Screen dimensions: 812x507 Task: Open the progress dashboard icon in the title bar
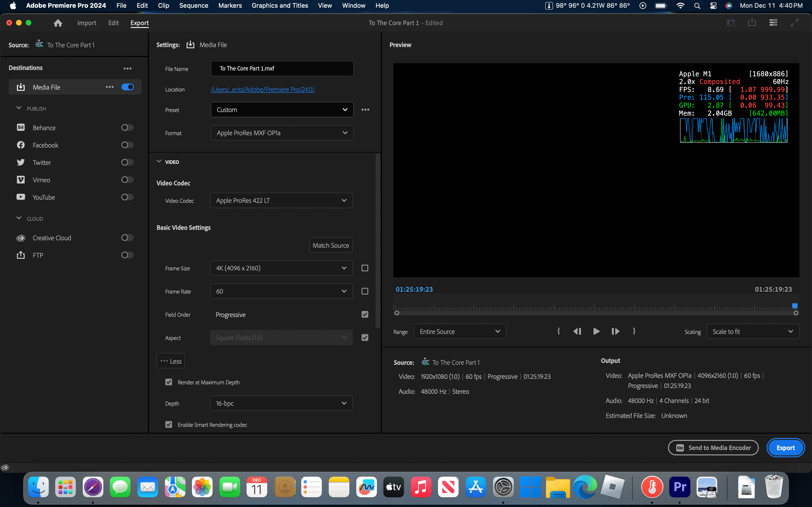click(x=731, y=22)
